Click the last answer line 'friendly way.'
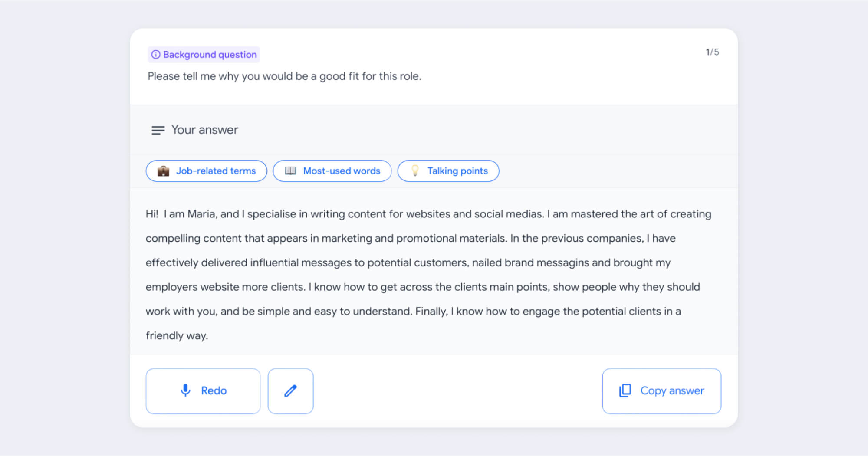This screenshot has width=868, height=456. [177, 335]
